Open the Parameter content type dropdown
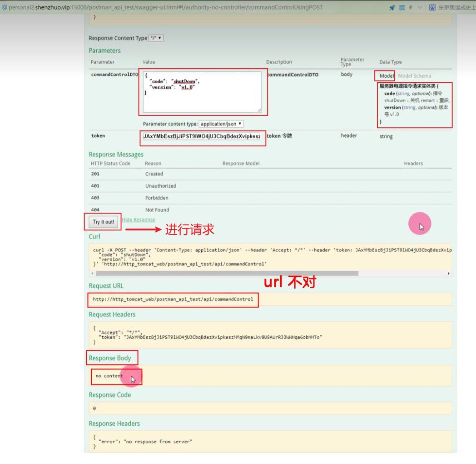 221,124
